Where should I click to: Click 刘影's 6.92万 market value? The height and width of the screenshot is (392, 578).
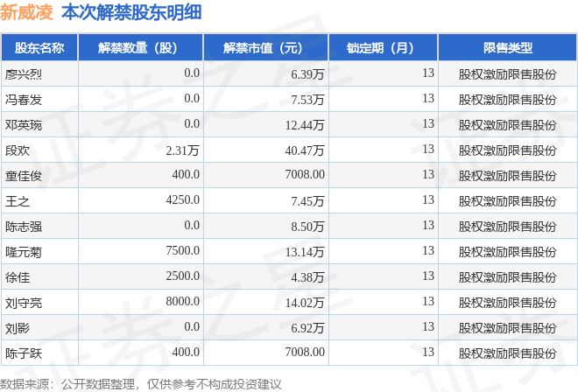click(307, 328)
